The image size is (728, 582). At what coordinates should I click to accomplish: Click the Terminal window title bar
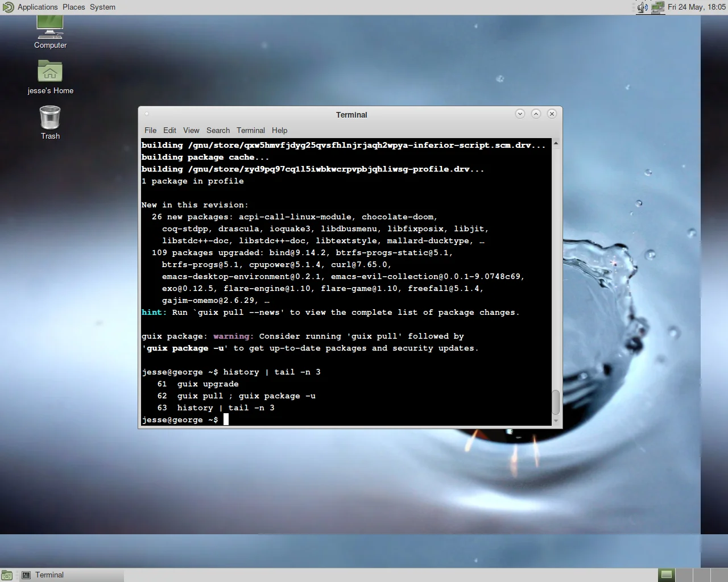[x=351, y=115]
